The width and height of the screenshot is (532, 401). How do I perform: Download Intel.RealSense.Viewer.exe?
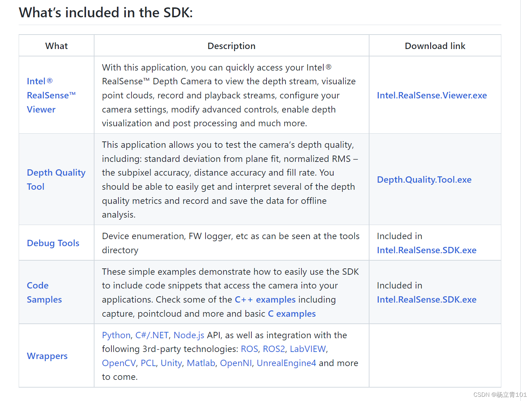point(432,95)
